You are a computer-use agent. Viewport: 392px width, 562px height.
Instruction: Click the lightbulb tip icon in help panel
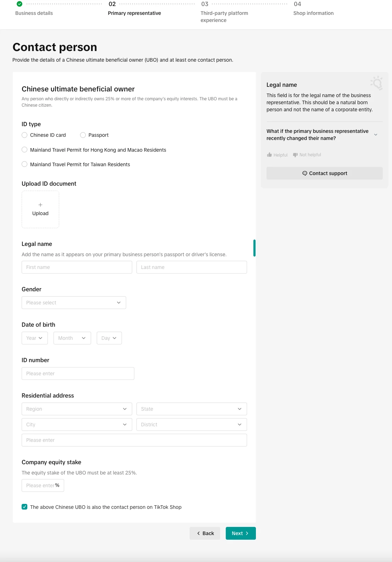coord(377,83)
